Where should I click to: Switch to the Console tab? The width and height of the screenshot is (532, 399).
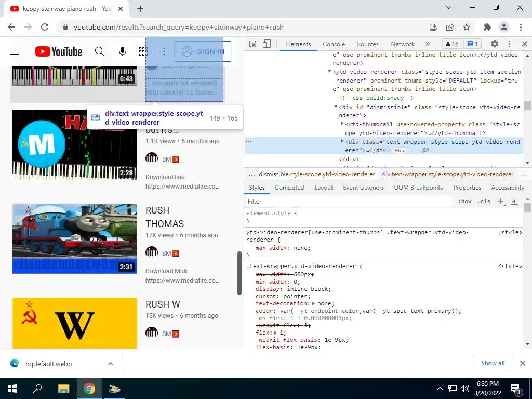pyautogui.click(x=334, y=44)
